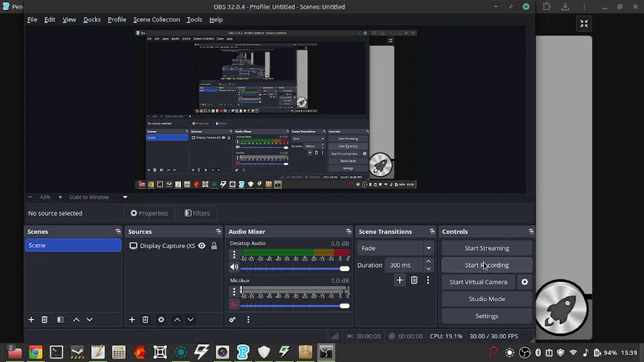
Task: Configure virtual camera gear icon
Action: tap(525, 282)
